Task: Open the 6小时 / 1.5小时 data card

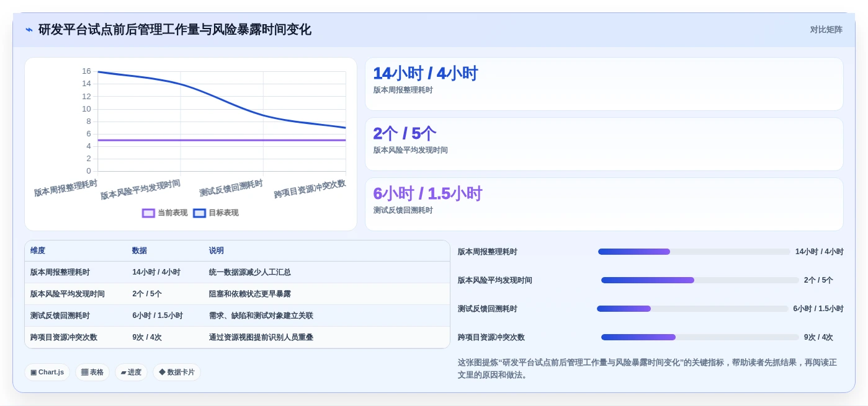Action: pos(604,204)
